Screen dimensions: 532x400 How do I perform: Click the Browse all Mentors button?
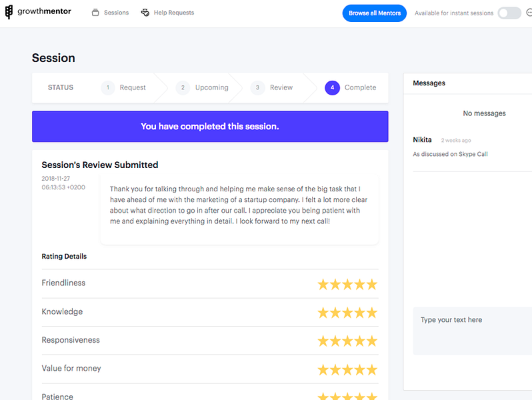pyautogui.click(x=374, y=13)
